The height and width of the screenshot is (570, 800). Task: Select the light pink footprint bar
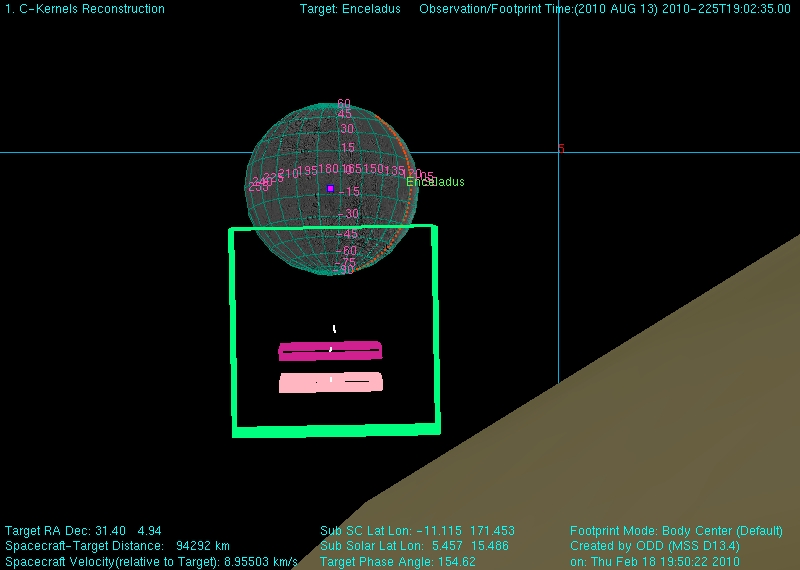pyautogui.click(x=330, y=382)
